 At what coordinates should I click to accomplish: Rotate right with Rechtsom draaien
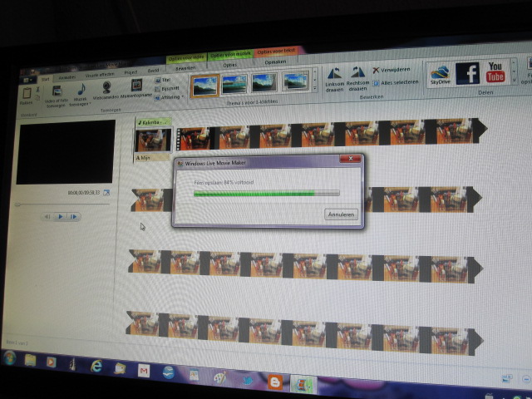[x=357, y=79]
